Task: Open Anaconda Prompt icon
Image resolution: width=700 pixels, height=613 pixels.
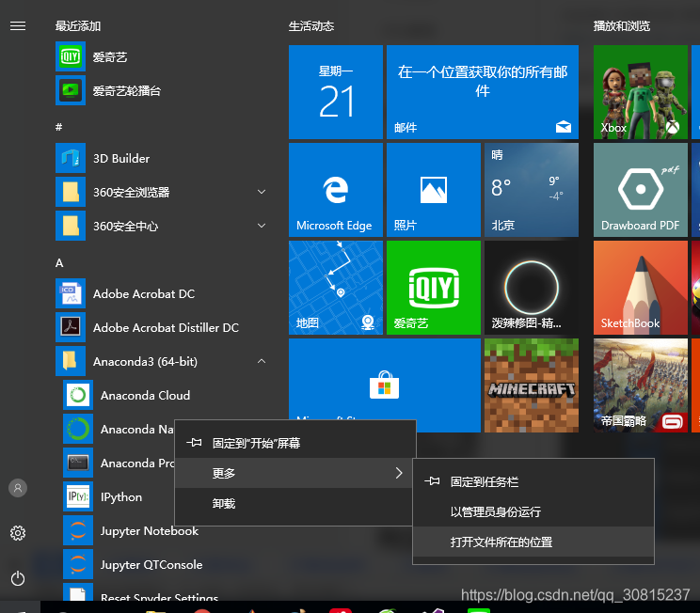Action: point(78,464)
